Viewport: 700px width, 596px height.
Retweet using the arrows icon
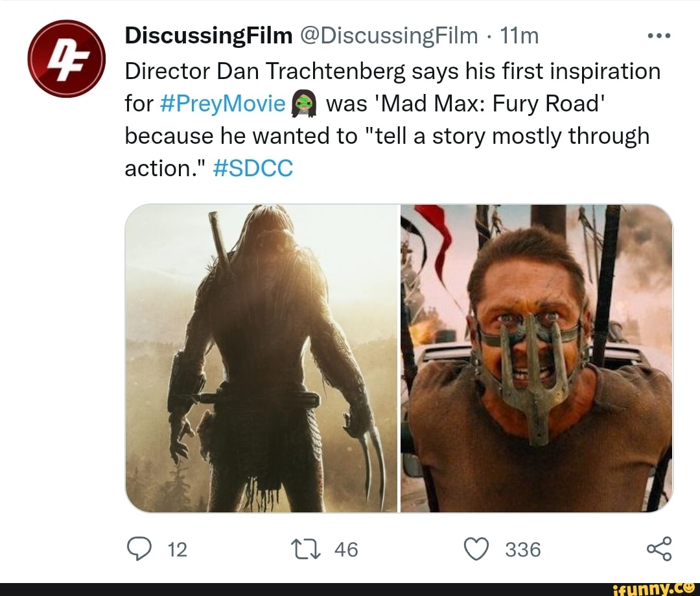tap(305, 549)
